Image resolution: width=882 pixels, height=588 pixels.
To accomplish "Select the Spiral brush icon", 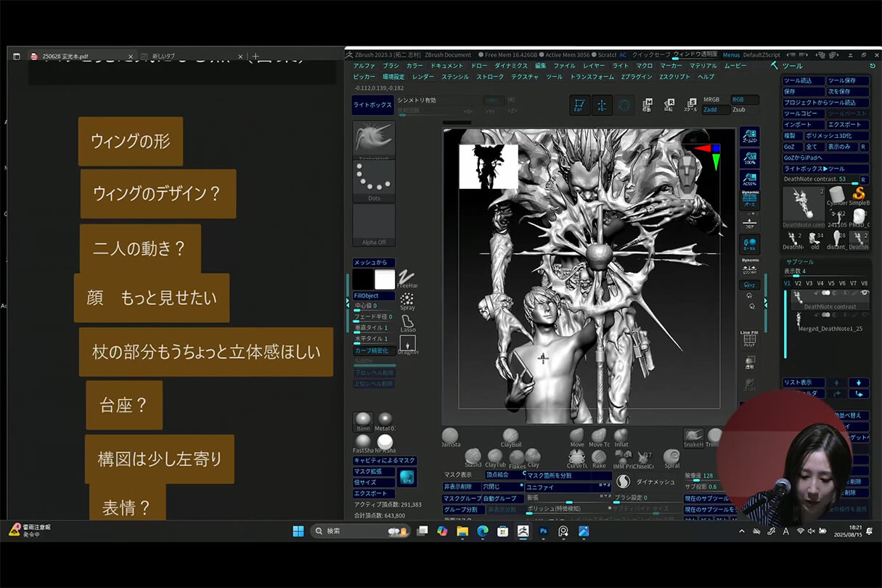I will [671, 455].
